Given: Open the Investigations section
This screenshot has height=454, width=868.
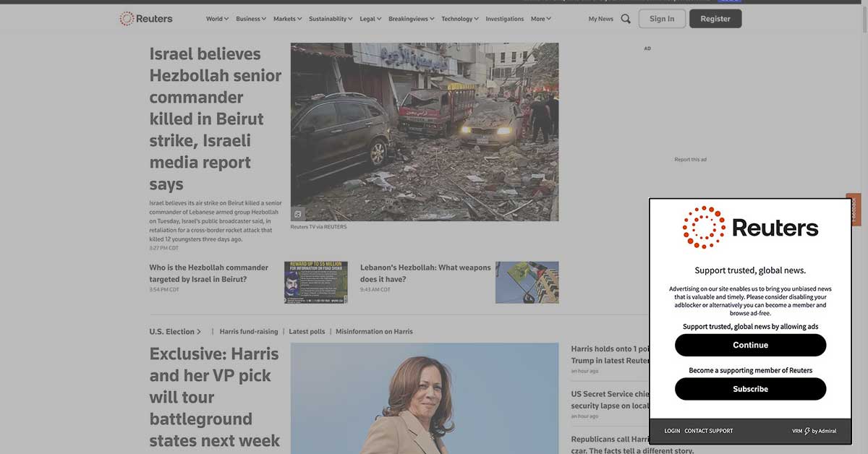Looking at the screenshot, I should point(504,19).
